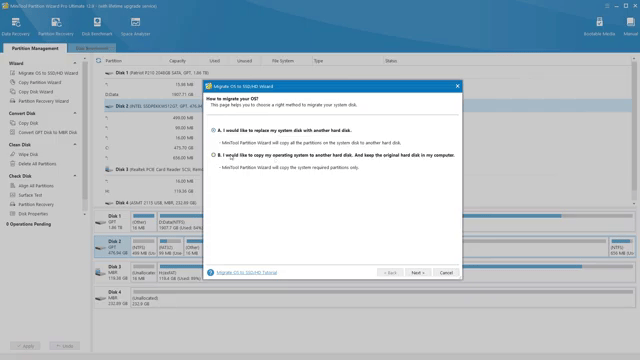Image resolution: width=640 pixels, height=360 pixels.
Task: Select Disk 2 FAT32 99 MB block
Action: [170, 247]
